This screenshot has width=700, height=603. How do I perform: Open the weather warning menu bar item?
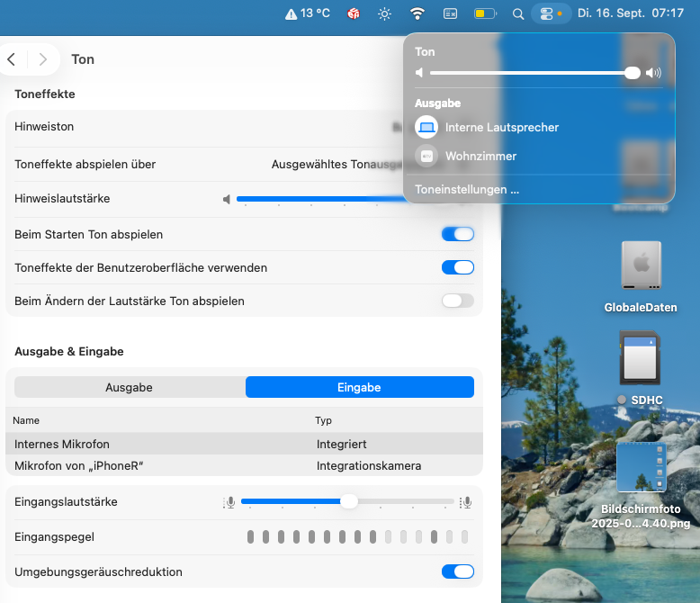307,13
